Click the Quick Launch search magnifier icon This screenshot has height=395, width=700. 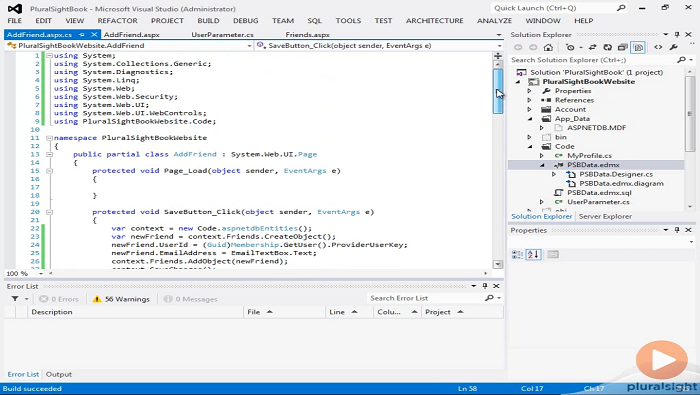[621, 8]
